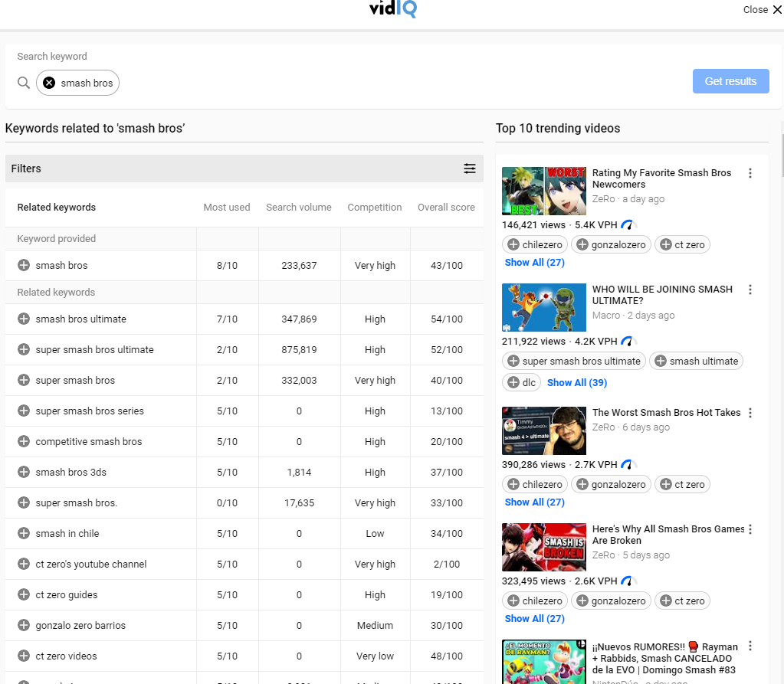The image size is (784, 684).
Task: Add 'gonzalo zero barrios' keyword
Action: 24,625
